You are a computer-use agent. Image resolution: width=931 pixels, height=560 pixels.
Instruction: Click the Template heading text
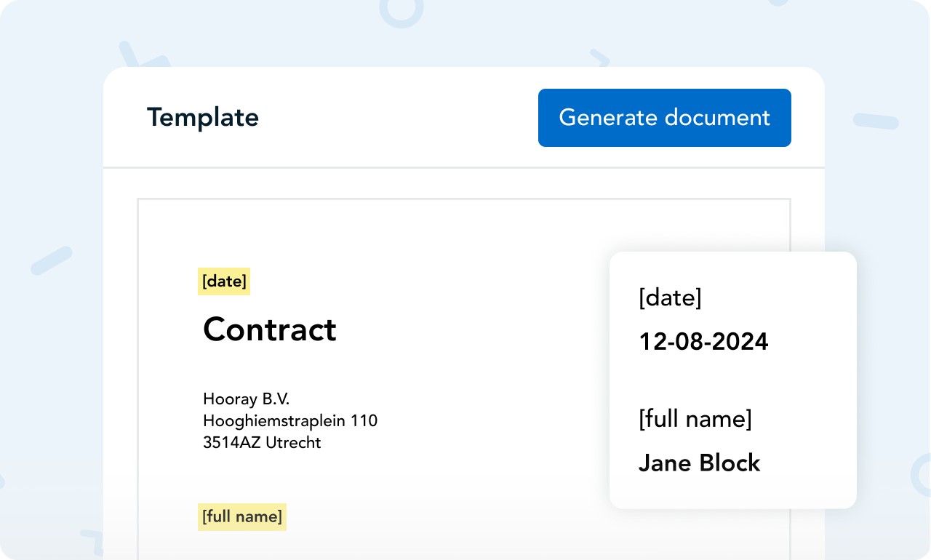point(203,118)
